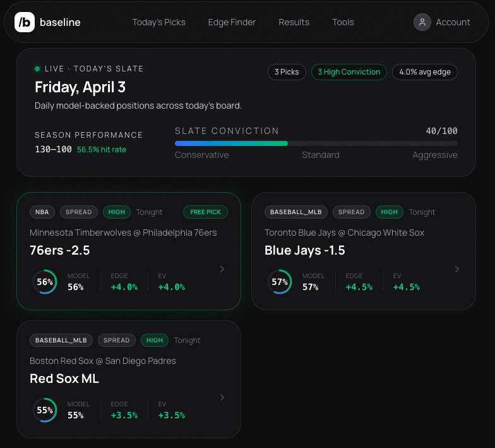Click the +4.5% EDGE value
The height and width of the screenshot is (448, 495).
coord(359,287)
